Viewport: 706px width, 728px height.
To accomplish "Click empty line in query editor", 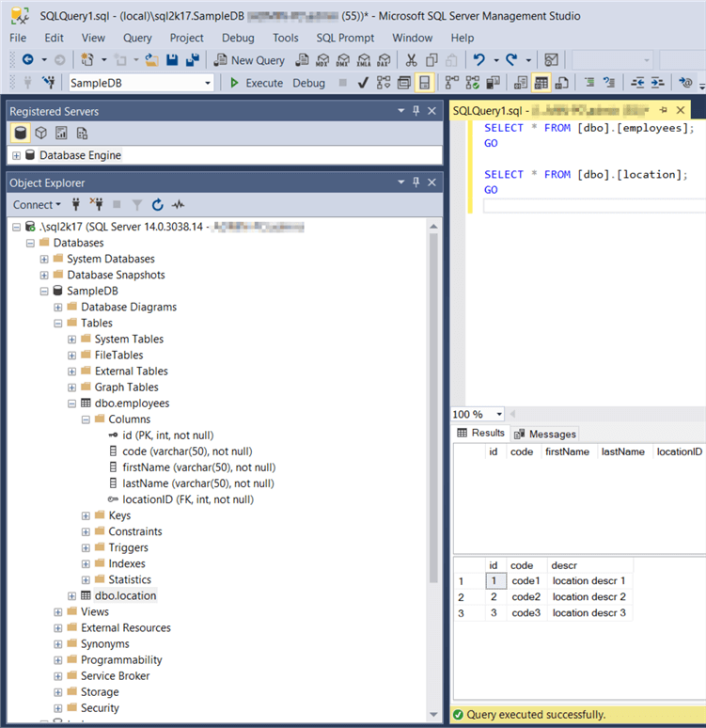I will click(594, 206).
